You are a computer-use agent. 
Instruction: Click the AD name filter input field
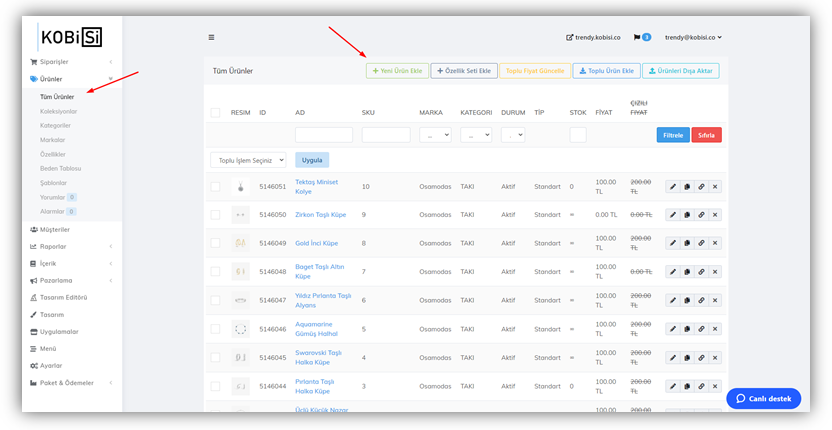pyautogui.click(x=324, y=135)
